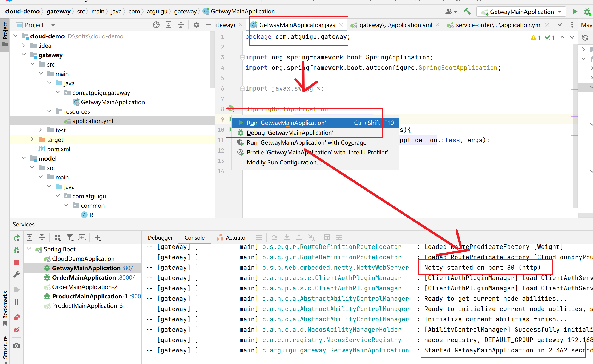Click Open in New Tab icon in Services

click(82, 237)
